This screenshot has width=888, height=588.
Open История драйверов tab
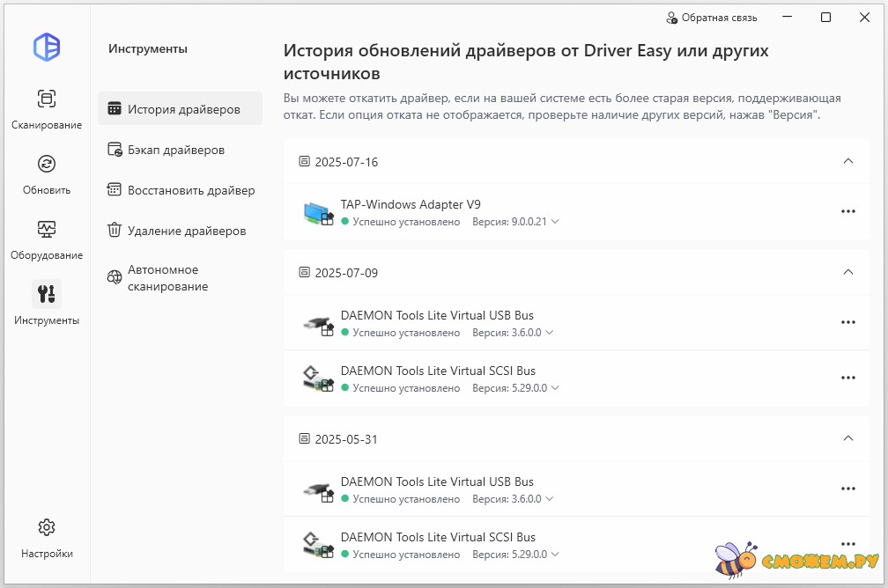[x=181, y=109]
